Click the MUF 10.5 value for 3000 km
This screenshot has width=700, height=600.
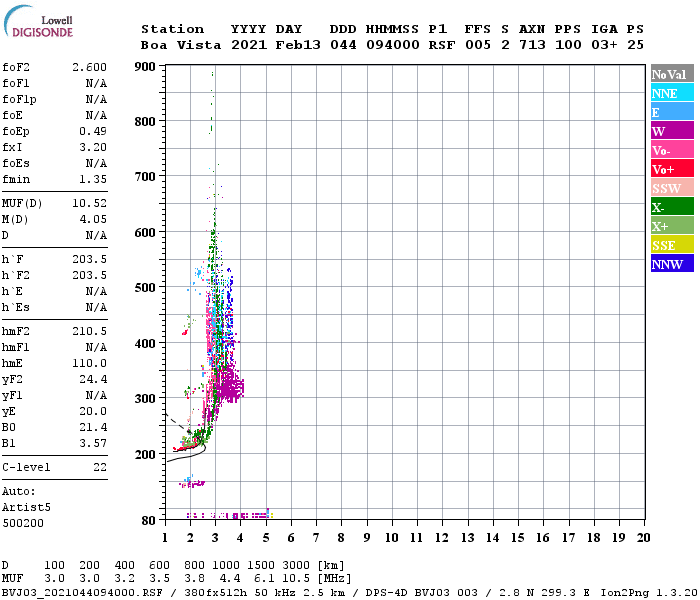pyautogui.click(x=296, y=579)
